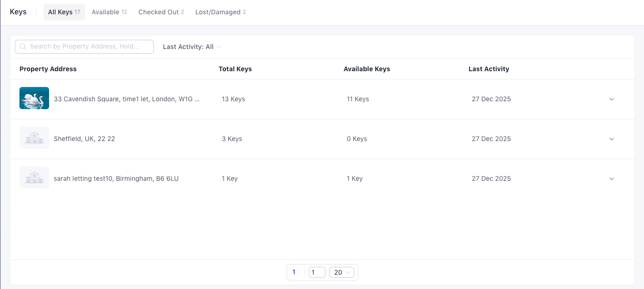Click the page number jump input box
644x289 pixels.
[317, 272]
